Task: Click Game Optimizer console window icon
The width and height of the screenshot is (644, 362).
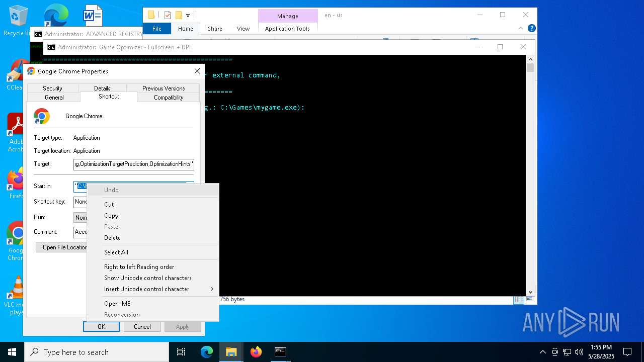Action: click(51, 47)
